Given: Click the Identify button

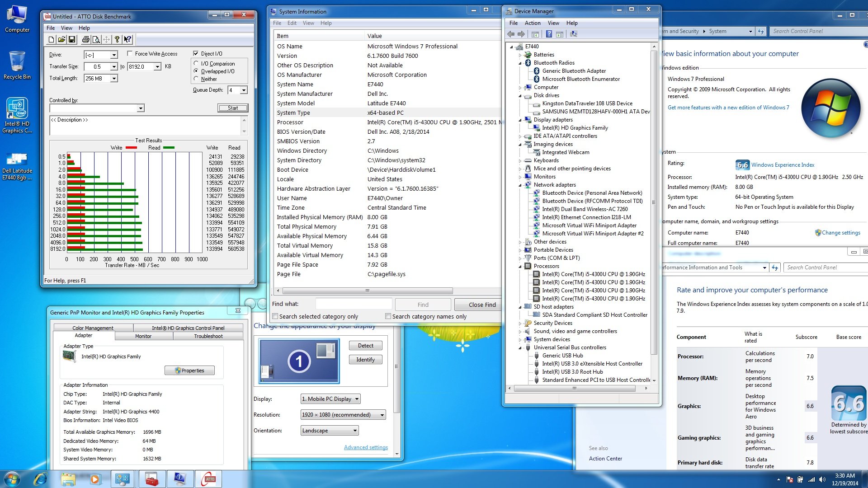Looking at the screenshot, I should click(366, 360).
